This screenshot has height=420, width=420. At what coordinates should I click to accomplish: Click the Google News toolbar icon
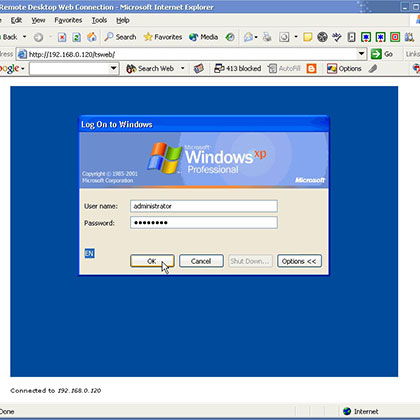199,69
